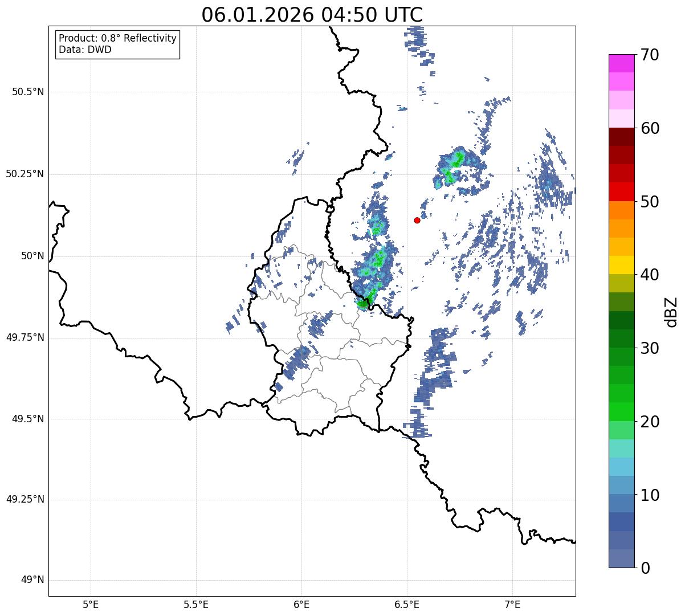
Task: Click the longitude label 6°E
Action: [x=301, y=604]
